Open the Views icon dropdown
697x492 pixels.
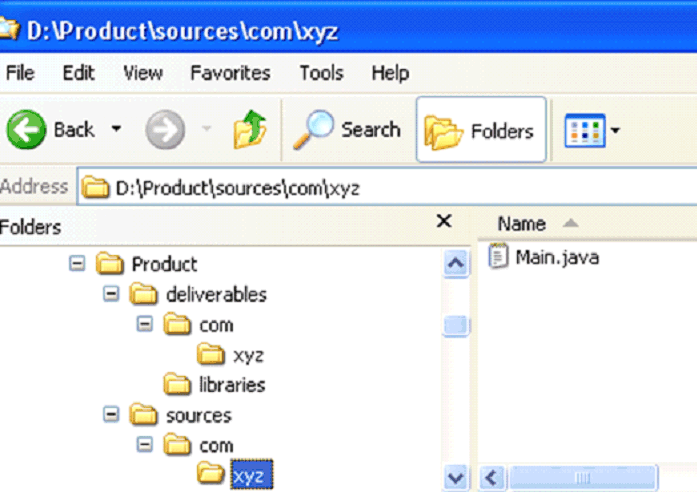[x=593, y=130]
